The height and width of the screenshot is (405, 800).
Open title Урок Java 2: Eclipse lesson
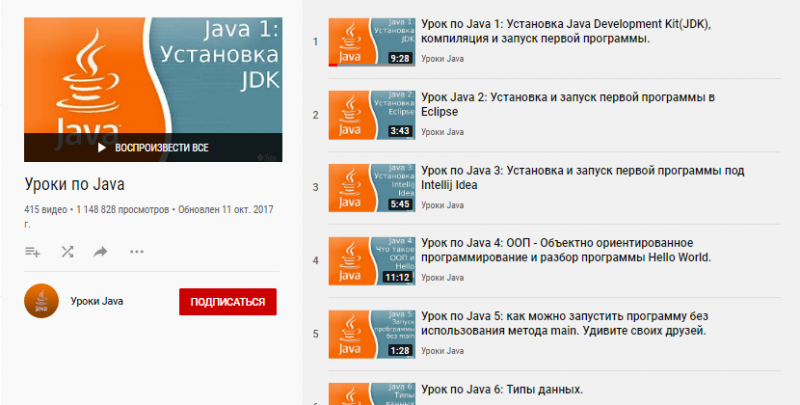[568, 104]
